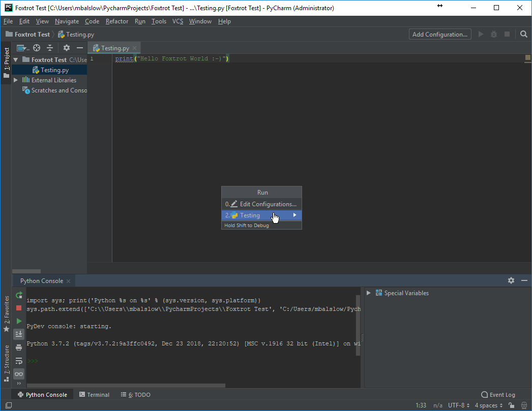Image resolution: width=532 pixels, height=411 pixels.
Task: Click the Locate target icon in Project panel
Action: point(37,48)
